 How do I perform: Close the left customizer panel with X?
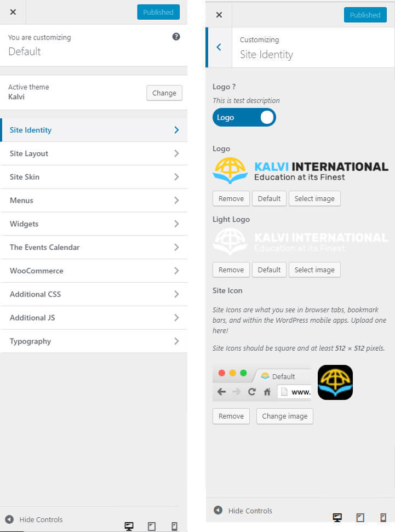[x=13, y=12]
